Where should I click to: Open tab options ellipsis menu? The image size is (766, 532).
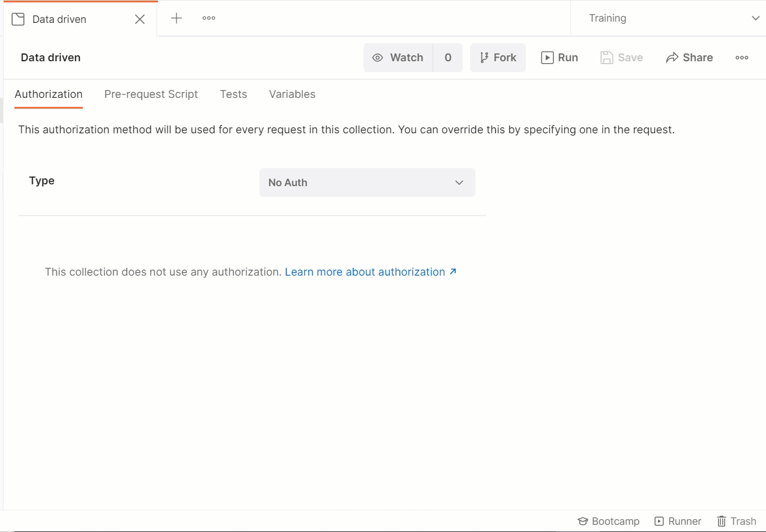tap(209, 19)
